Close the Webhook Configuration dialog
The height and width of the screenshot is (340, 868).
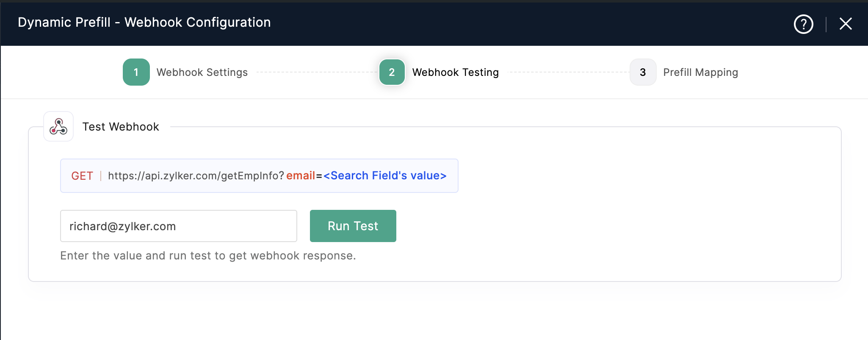(845, 24)
